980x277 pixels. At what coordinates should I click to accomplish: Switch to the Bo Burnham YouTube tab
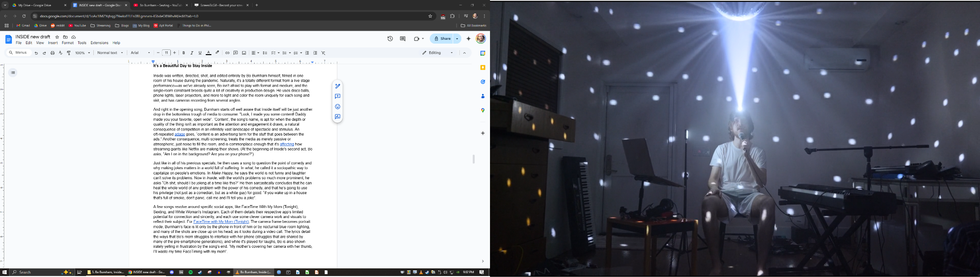[157, 5]
